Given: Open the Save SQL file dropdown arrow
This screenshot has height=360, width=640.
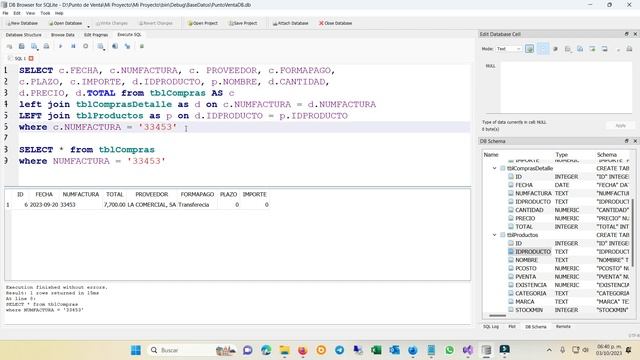Looking at the screenshot, I should 38,49.
